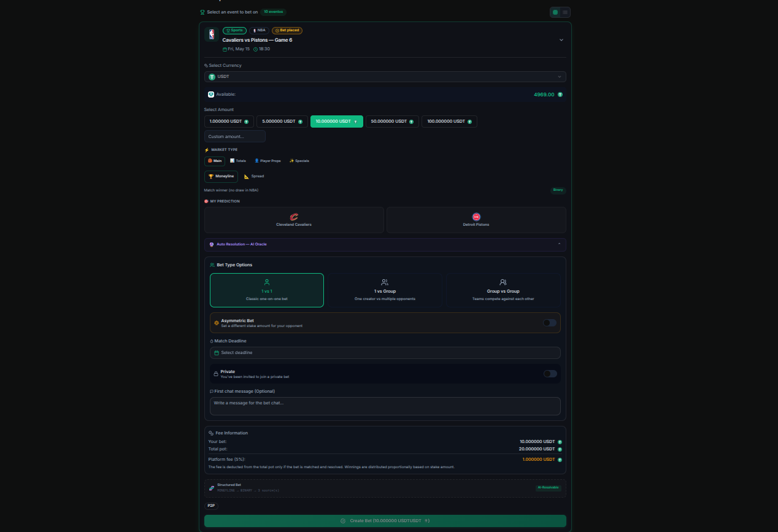Click the wallet icon beside Available
The height and width of the screenshot is (532, 778).
(x=211, y=94)
